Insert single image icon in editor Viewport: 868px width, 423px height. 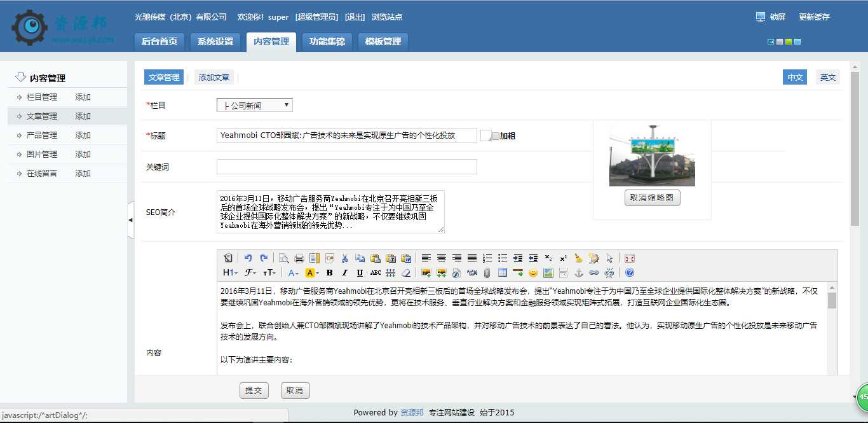pyautogui.click(x=426, y=273)
